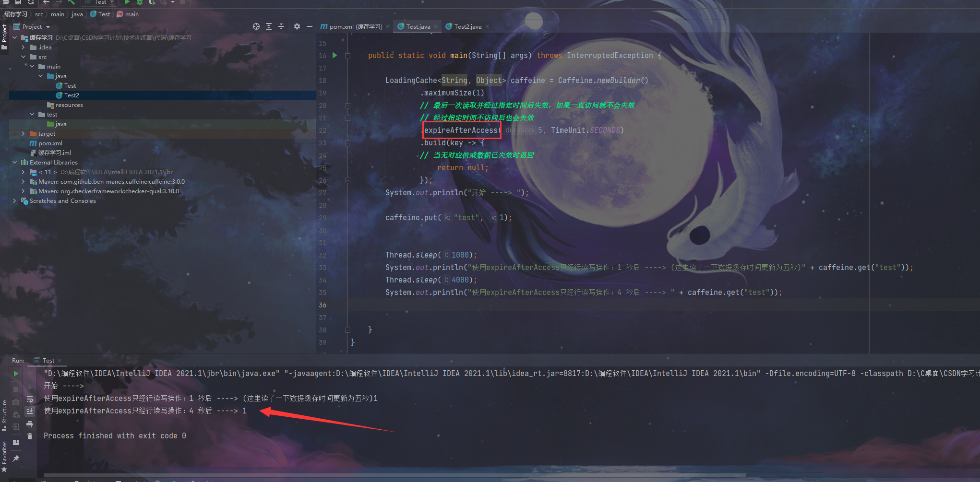Collapse the 缓存学习 project root node
980x482 pixels.
point(15,37)
